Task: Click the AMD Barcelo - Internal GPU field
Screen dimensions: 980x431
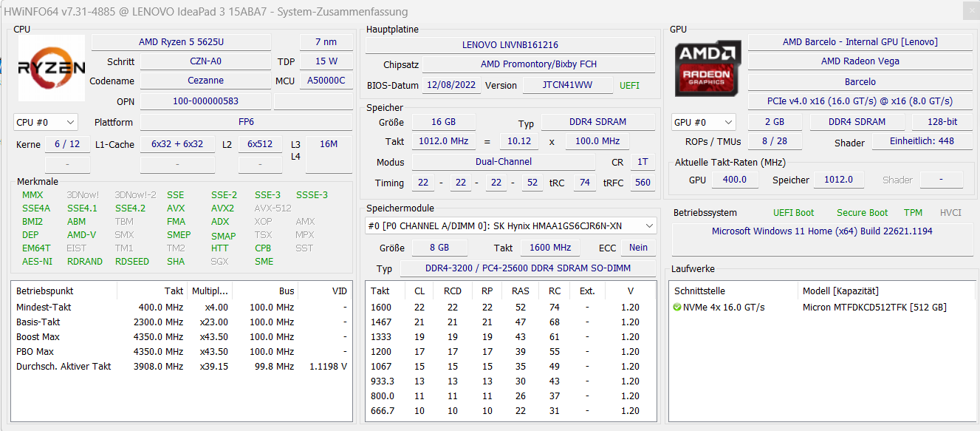Action: click(x=860, y=42)
